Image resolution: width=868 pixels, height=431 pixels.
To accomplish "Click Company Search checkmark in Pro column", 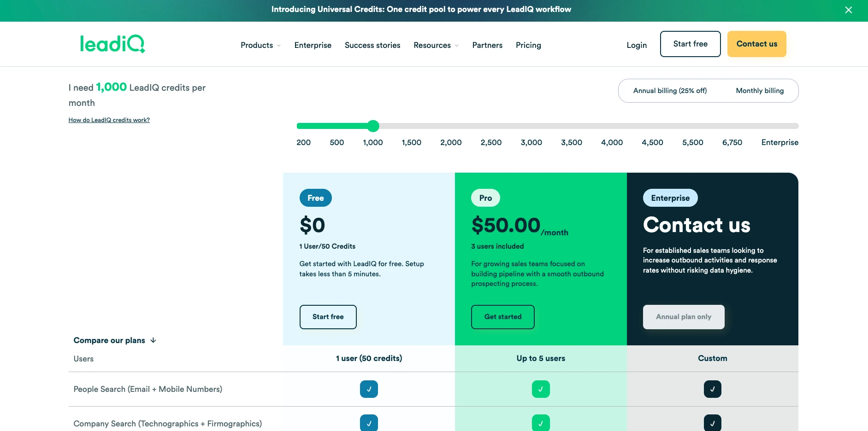I will [x=541, y=423].
